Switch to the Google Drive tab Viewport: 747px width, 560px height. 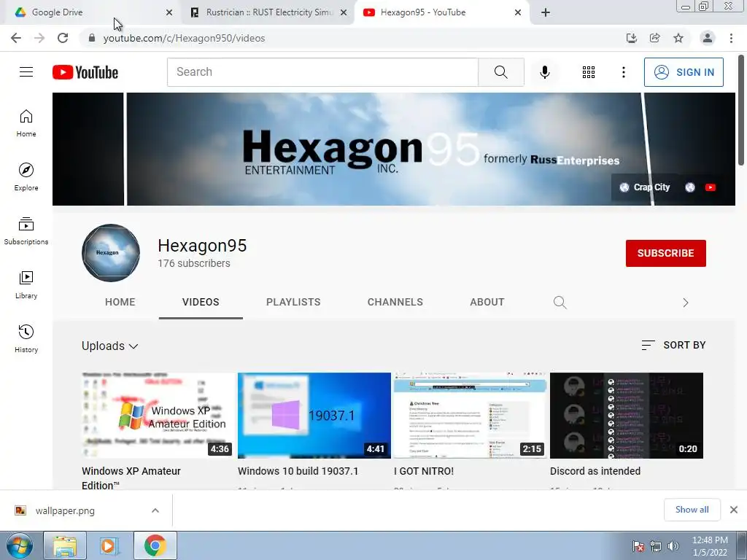(90, 12)
